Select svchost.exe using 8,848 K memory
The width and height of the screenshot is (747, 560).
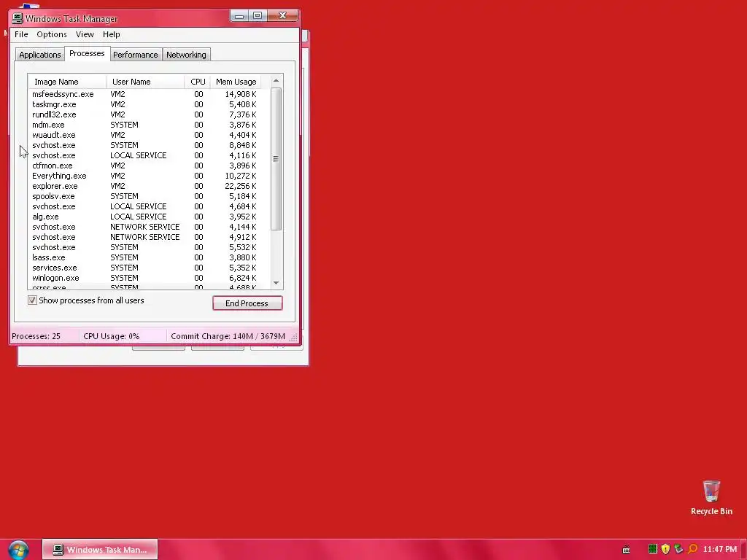[x=144, y=145]
